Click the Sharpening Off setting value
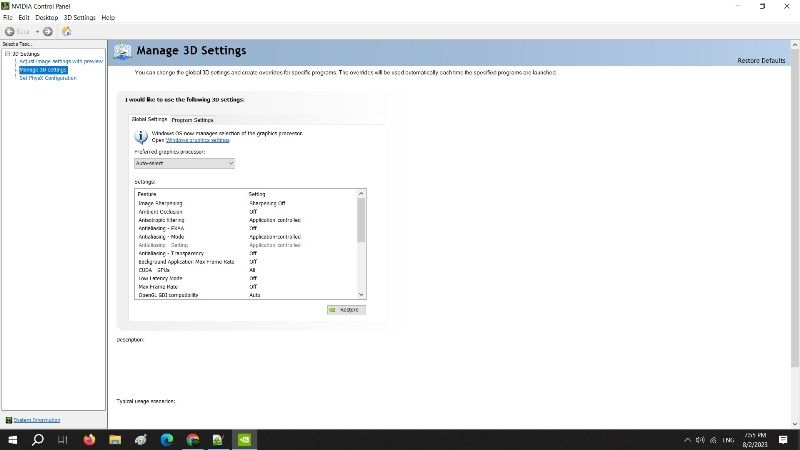The height and width of the screenshot is (450, 800). coord(267,203)
